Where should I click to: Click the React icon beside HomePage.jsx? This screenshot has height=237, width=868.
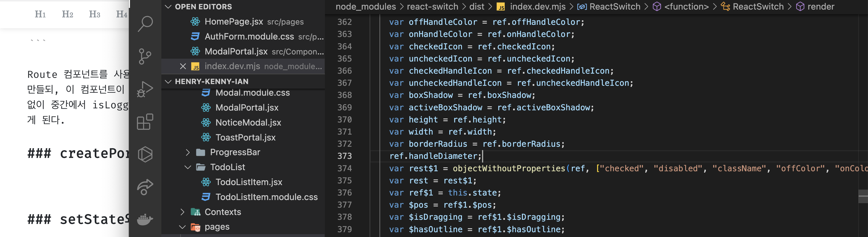(x=195, y=21)
